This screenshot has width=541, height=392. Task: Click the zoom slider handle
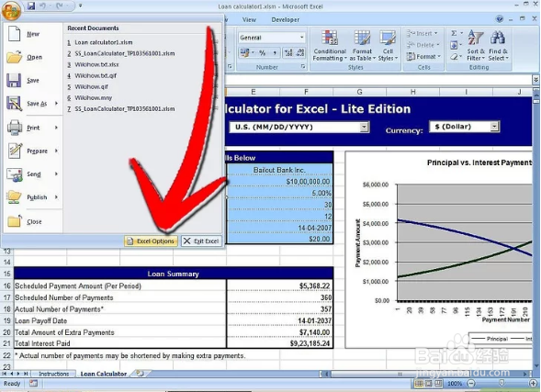(502, 383)
